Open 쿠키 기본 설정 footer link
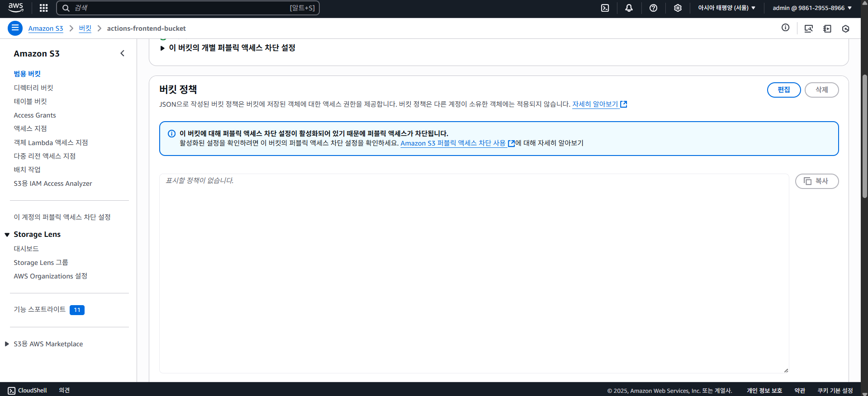Viewport: 868px width, 396px height. pos(835,391)
